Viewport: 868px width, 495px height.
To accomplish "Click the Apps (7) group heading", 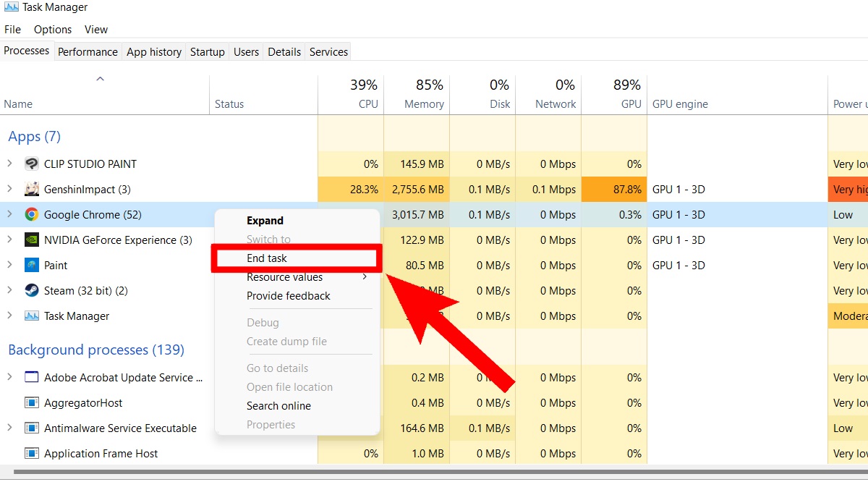I will [x=35, y=137].
